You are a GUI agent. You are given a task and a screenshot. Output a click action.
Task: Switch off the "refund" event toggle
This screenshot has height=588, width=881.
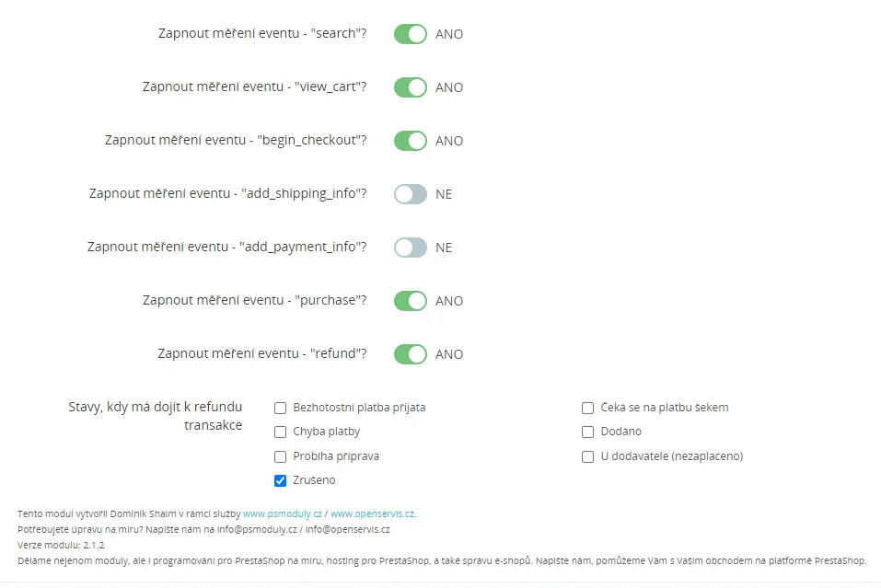pyautogui.click(x=411, y=354)
